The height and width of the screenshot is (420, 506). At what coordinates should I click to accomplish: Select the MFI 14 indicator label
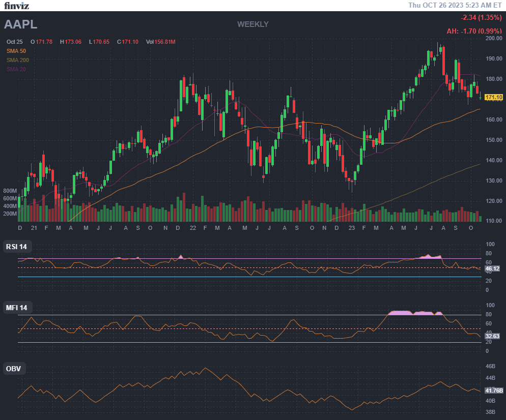[x=16, y=308]
